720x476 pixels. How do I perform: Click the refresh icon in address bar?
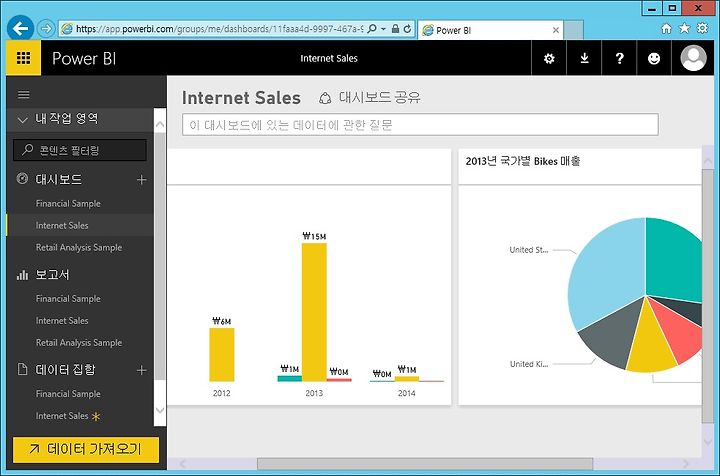407,29
